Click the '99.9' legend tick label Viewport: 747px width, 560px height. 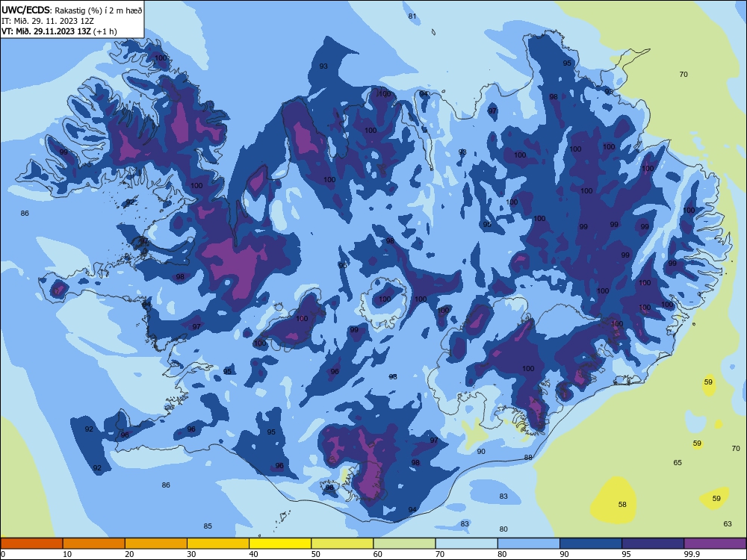(x=692, y=554)
